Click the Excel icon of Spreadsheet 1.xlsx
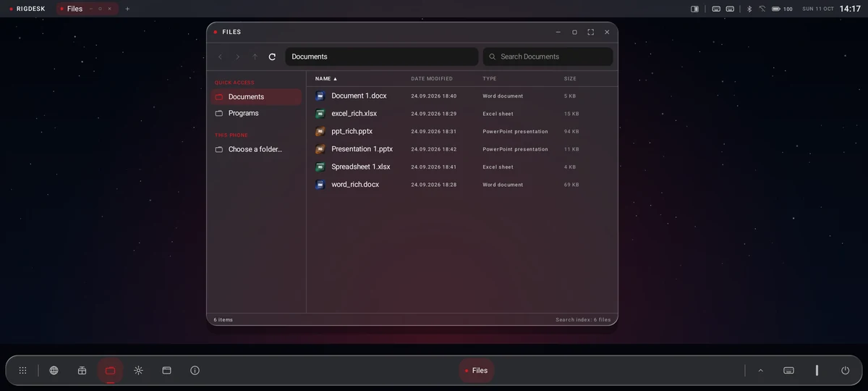 pos(320,167)
